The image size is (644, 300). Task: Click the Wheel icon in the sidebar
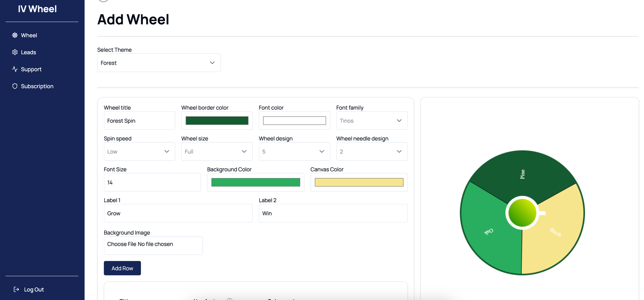(x=15, y=35)
